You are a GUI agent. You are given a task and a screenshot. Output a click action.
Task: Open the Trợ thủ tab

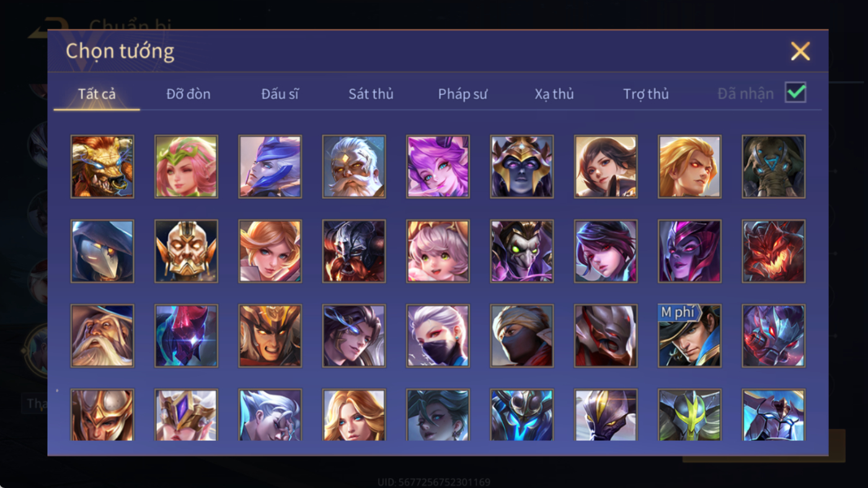click(x=646, y=94)
